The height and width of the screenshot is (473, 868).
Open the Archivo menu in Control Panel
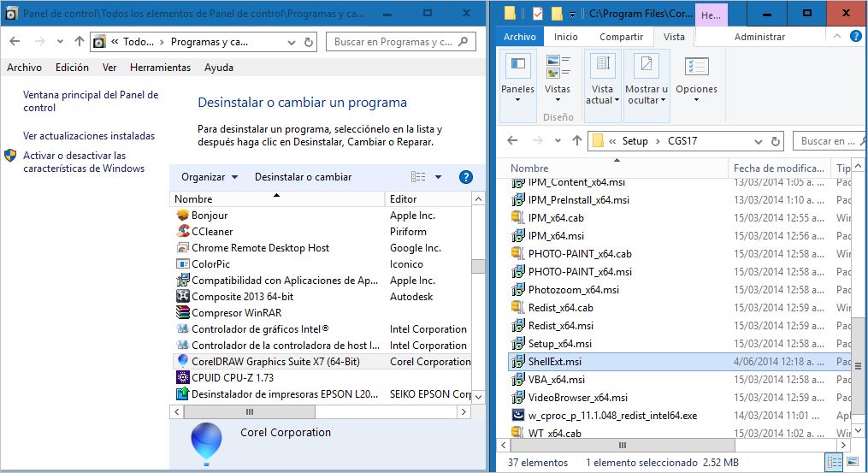[x=24, y=68]
